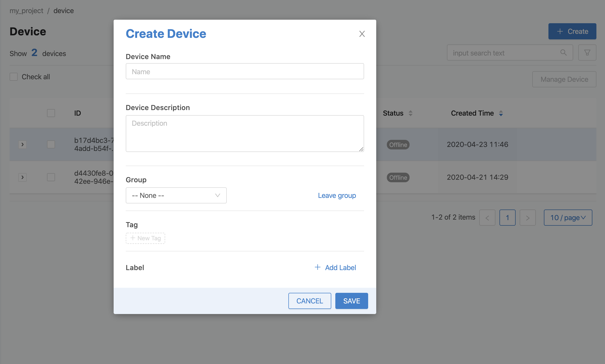Image resolution: width=605 pixels, height=364 pixels.
Task: Toggle the Check all checkbox
Action: tap(14, 77)
